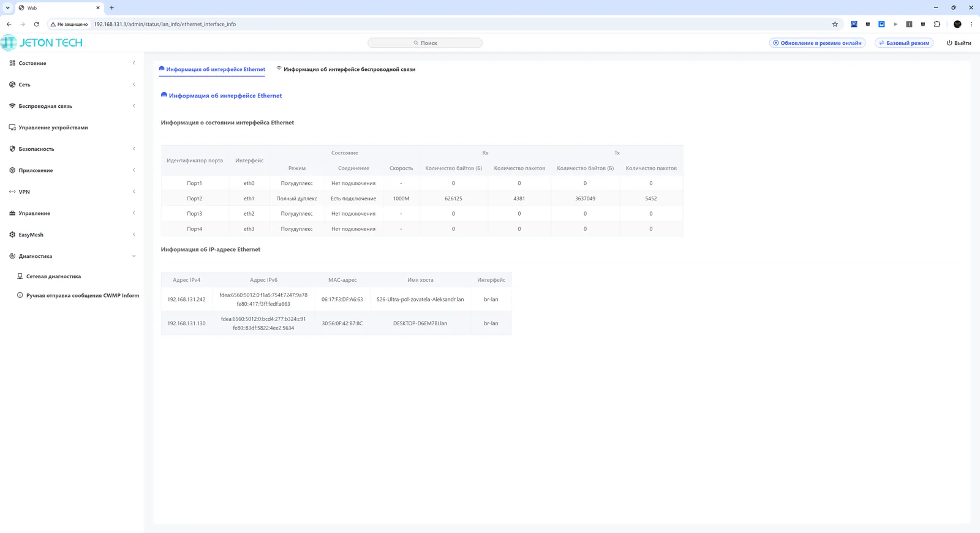Open Сетевая диагностика submenu item
The width and height of the screenshot is (980, 533).
49,276
